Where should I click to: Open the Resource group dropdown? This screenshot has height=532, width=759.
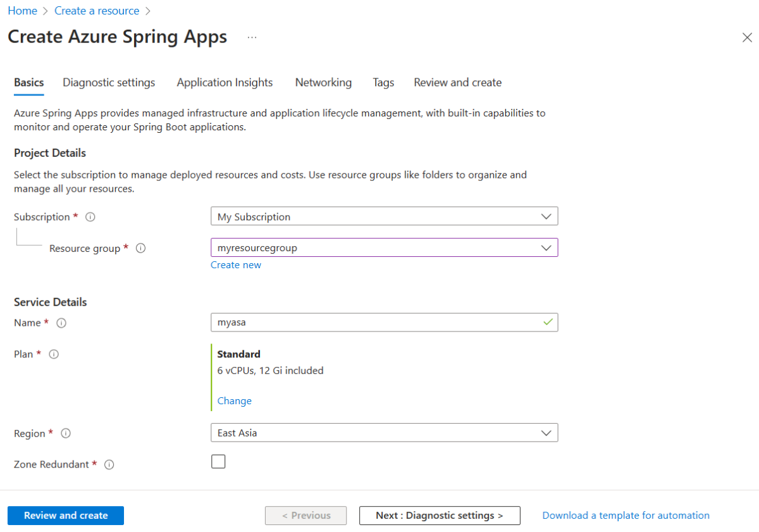click(384, 248)
